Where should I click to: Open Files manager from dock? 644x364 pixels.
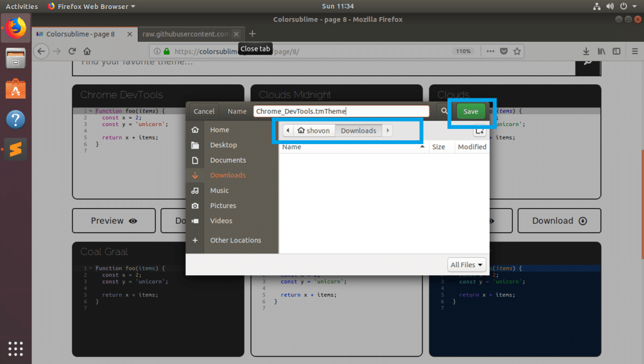(16, 58)
